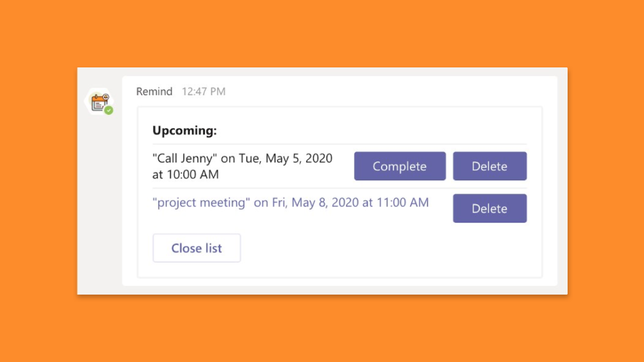Click the orange background outside the chat

pyautogui.click(x=322, y=33)
